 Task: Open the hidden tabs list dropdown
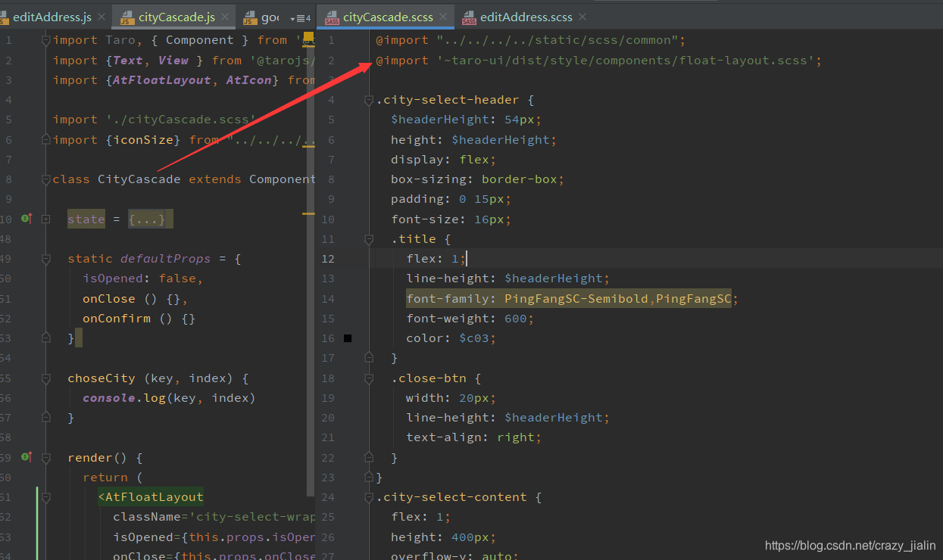coord(300,17)
